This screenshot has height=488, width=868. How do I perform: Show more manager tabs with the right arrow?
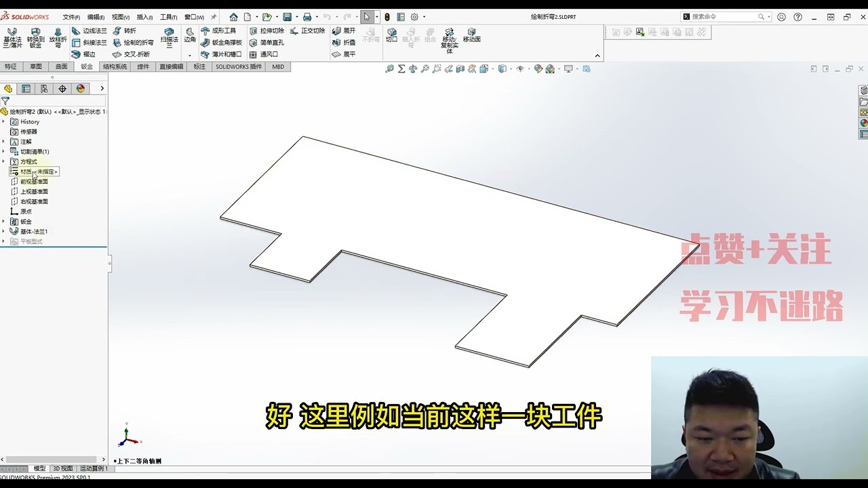pos(102,89)
